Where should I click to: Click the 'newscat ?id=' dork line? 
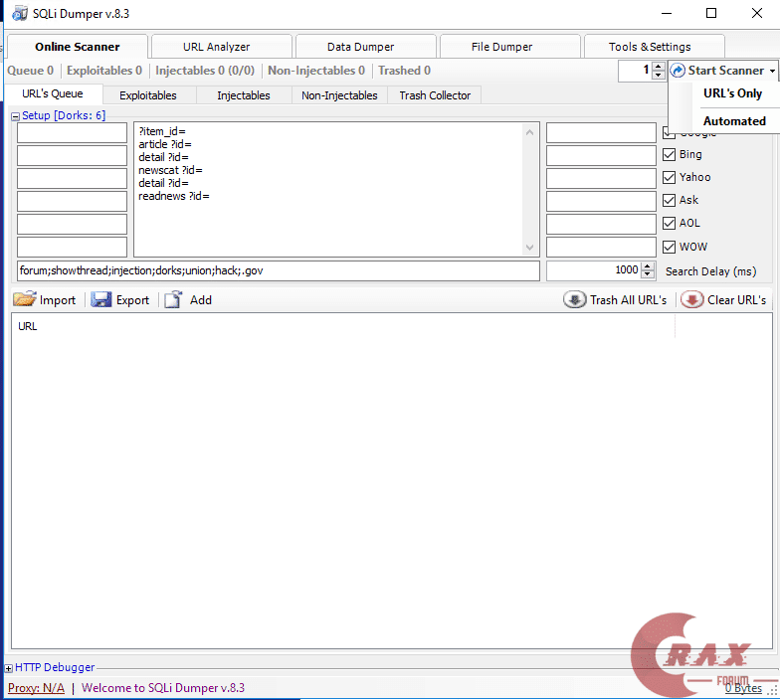(170, 170)
